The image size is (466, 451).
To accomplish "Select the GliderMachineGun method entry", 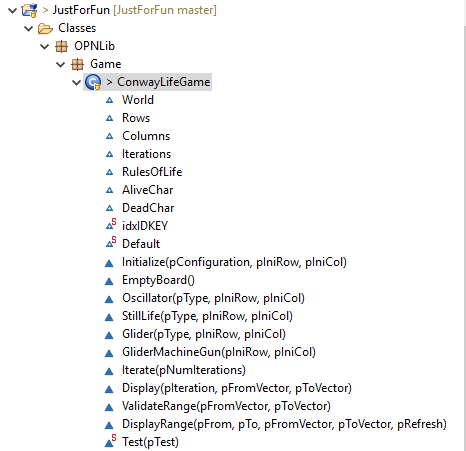I will [x=219, y=352].
